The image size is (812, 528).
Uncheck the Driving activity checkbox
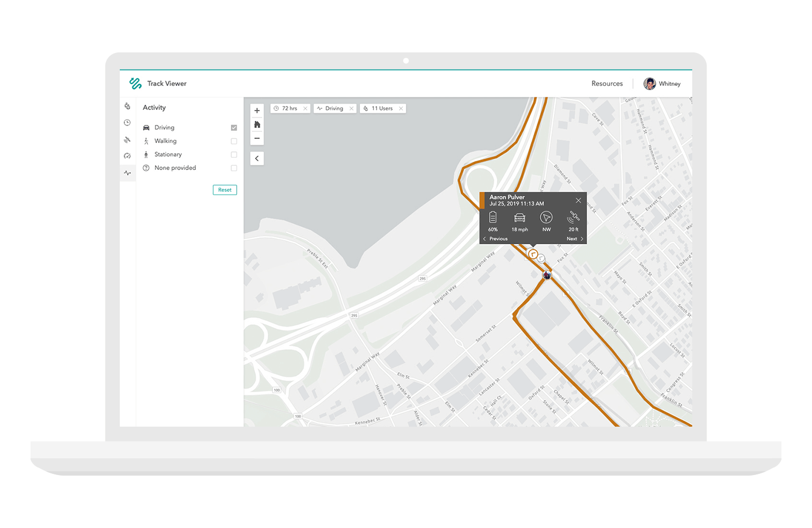pyautogui.click(x=233, y=127)
